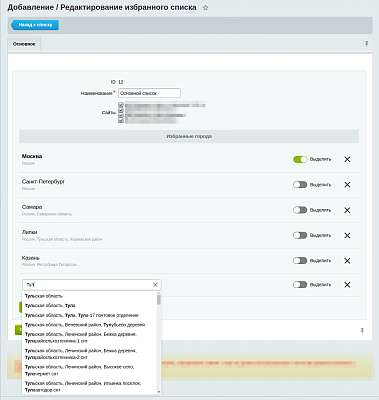Enable the Выделить toggle for Санкт-Петербург

[300, 185]
